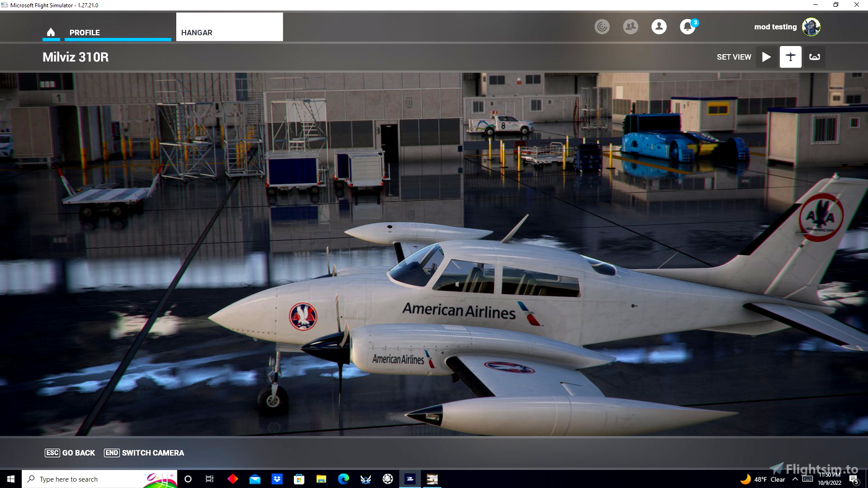Click ESC GO BACK
The height and width of the screenshot is (488, 868).
point(70,453)
